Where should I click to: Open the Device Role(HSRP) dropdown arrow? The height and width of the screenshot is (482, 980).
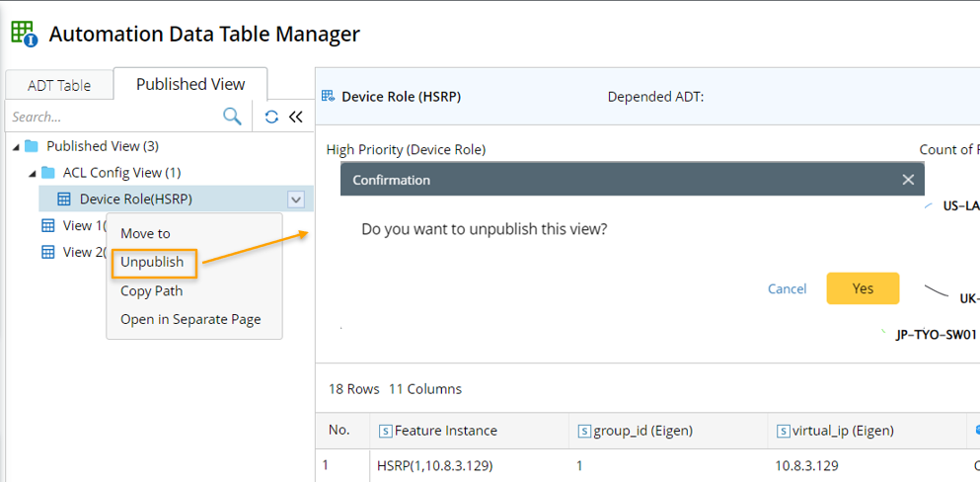point(295,200)
